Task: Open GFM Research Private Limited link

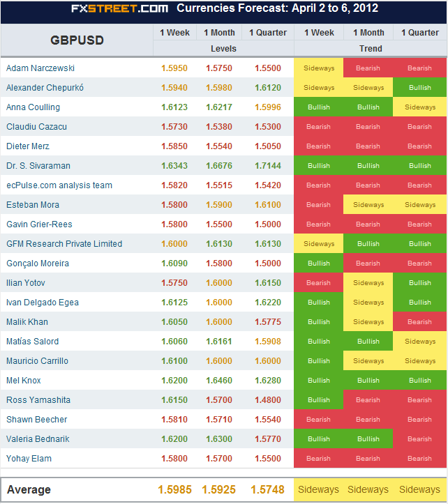Action: [64, 244]
